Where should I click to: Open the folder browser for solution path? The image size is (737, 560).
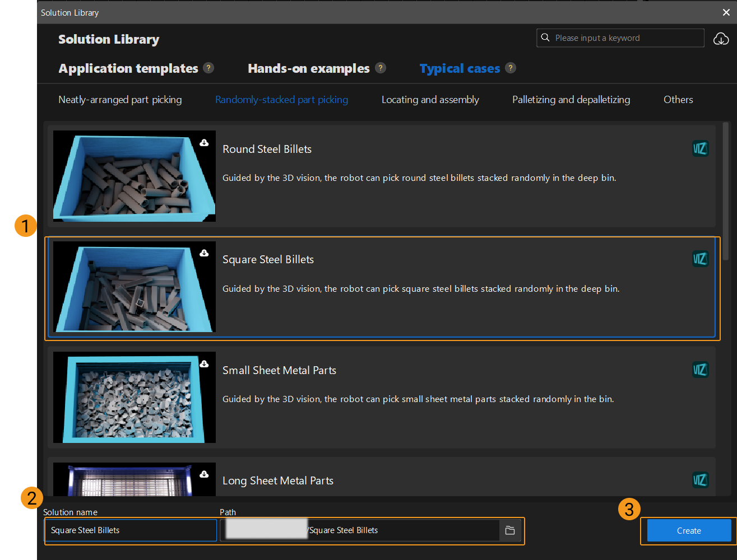pos(510,530)
